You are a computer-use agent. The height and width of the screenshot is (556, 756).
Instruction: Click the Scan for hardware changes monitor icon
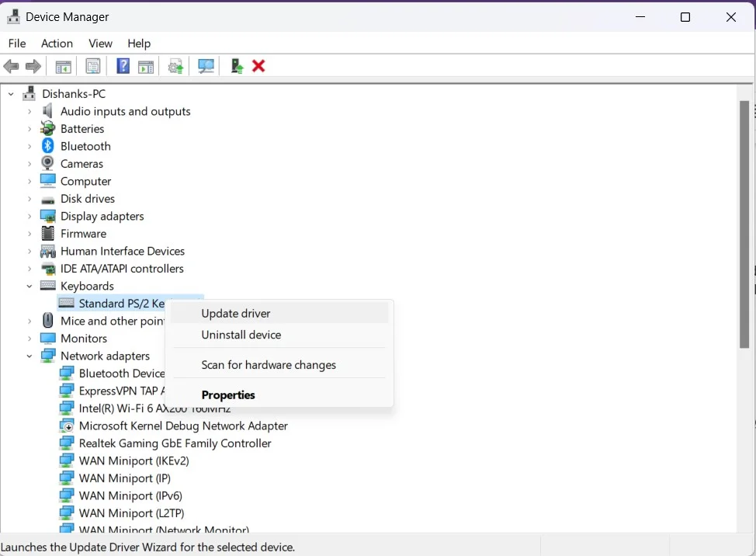206,66
